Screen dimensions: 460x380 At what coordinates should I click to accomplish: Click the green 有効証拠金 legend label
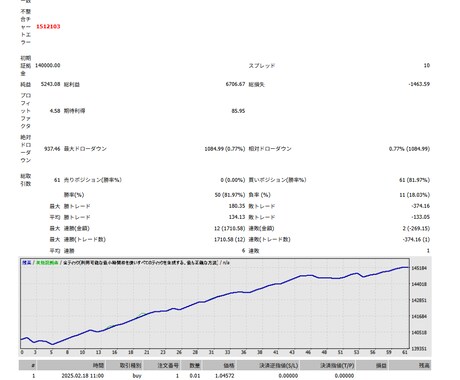point(47,263)
